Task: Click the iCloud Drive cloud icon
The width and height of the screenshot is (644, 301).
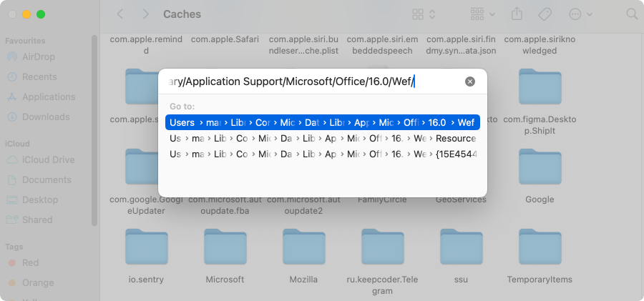Action: (x=12, y=159)
